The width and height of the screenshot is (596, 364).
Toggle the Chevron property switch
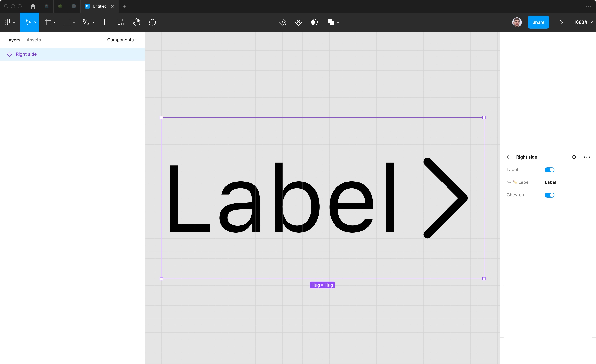(x=549, y=195)
